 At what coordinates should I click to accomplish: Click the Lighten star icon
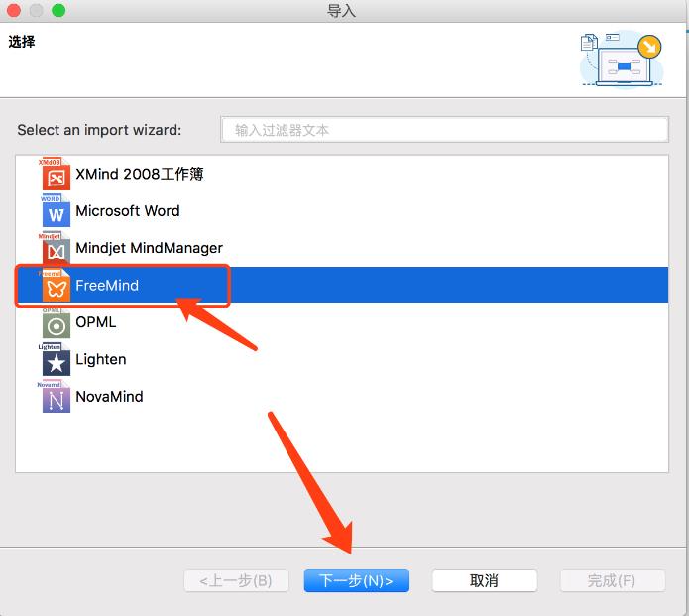coord(56,361)
